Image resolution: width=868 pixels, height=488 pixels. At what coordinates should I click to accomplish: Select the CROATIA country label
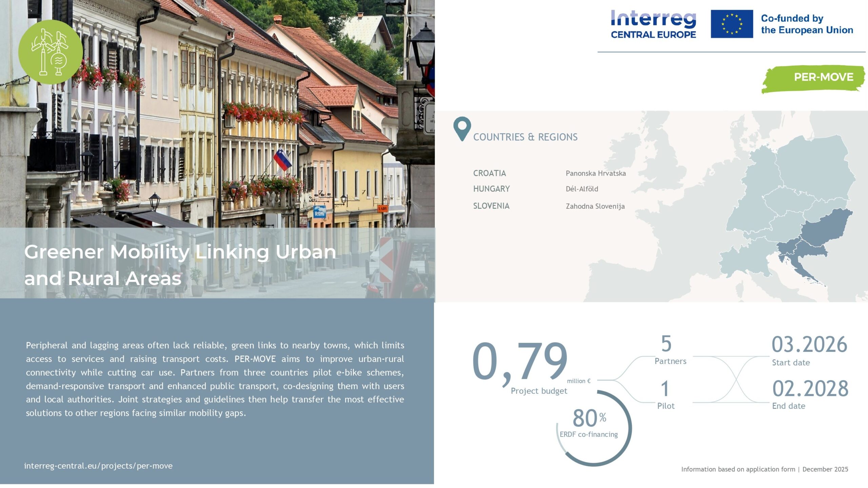point(489,173)
